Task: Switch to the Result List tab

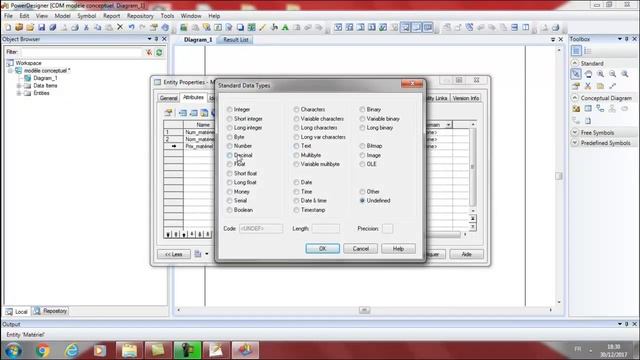Action: pyautogui.click(x=236, y=40)
